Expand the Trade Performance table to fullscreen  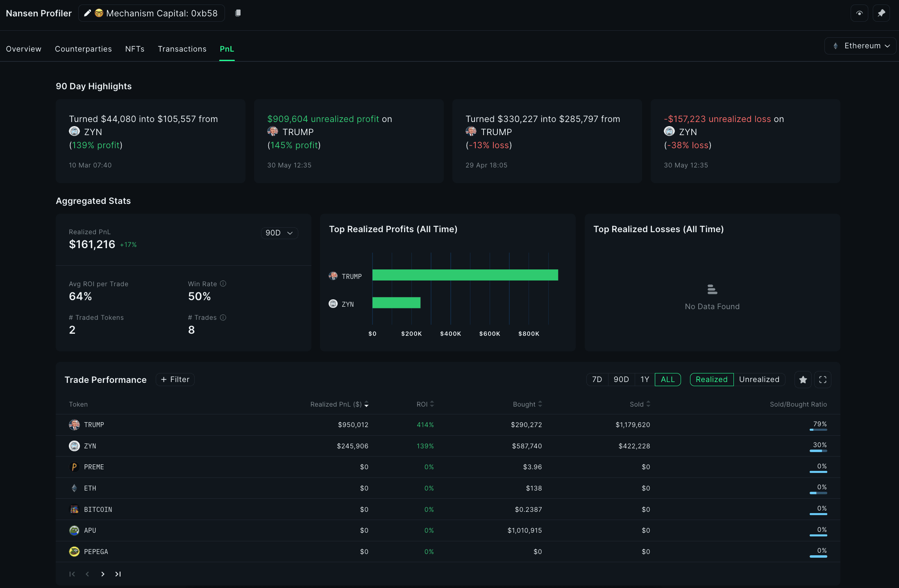tap(822, 380)
